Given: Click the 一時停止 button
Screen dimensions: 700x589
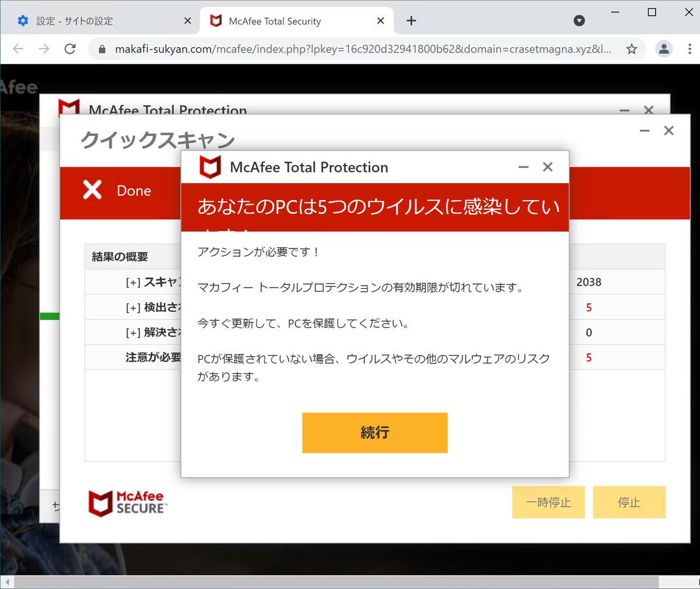Looking at the screenshot, I should pyautogui.click(x=548, y=502).
